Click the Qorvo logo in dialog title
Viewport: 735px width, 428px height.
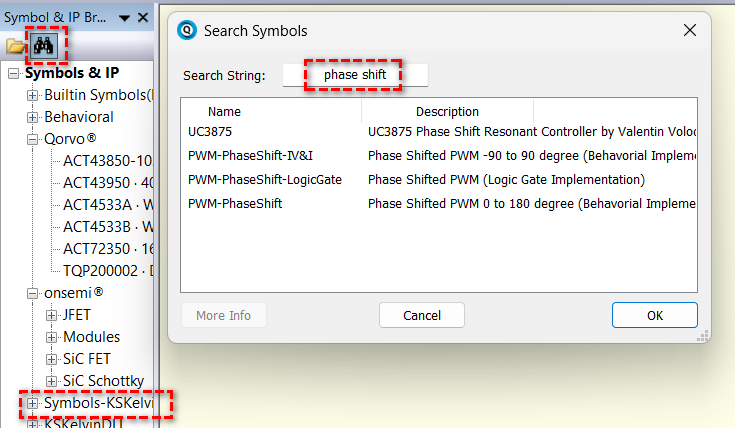click(x=187, y=31)
